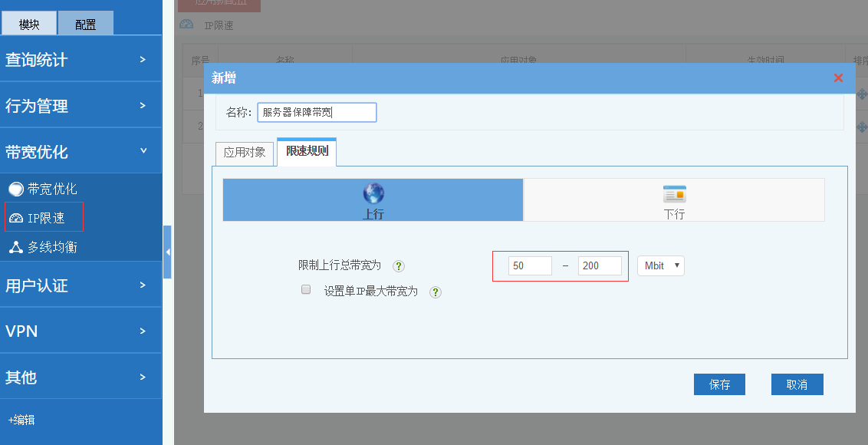Select the 配置 tab at top left
This screenshot has height=445, width=868.
point(86,24)
